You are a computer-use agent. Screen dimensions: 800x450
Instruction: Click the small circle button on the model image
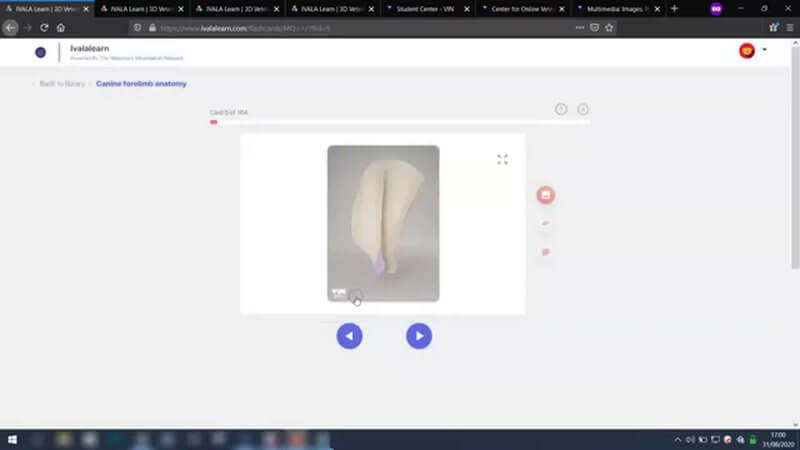pyautogui.click(x=356, y=296)
